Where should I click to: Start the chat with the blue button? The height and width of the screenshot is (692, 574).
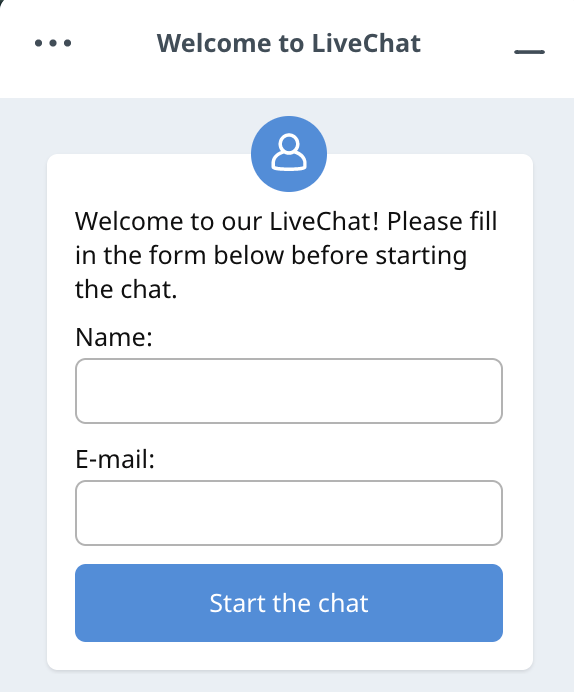[289, 603]
